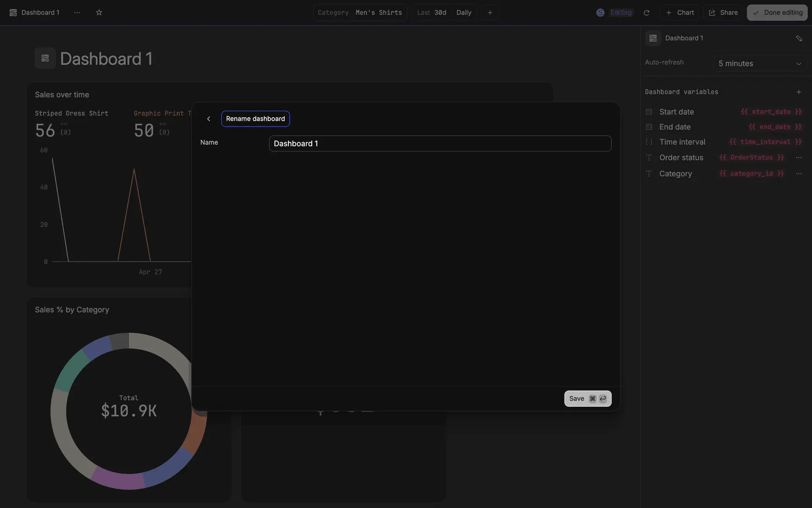Select the Start date variable
This screenshot has width=812, height=508.
676,112
